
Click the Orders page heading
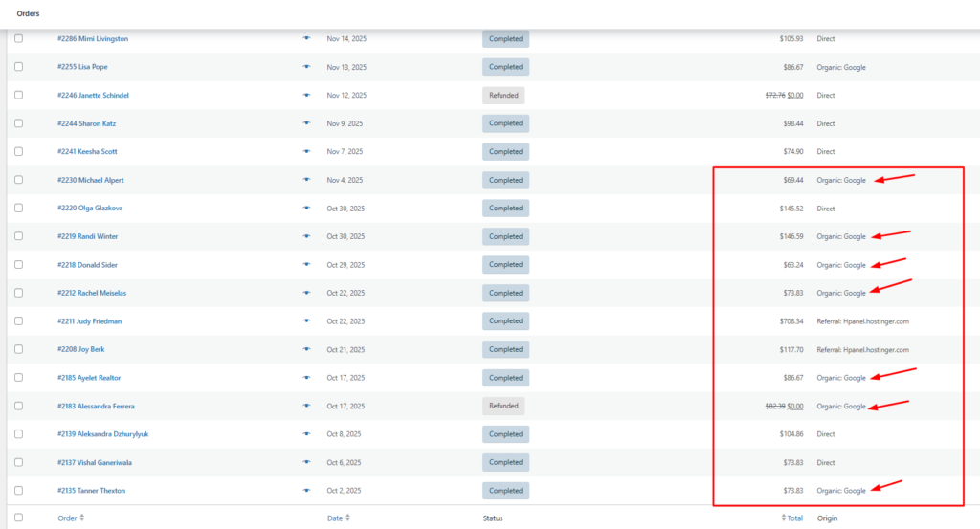point(28,13)
